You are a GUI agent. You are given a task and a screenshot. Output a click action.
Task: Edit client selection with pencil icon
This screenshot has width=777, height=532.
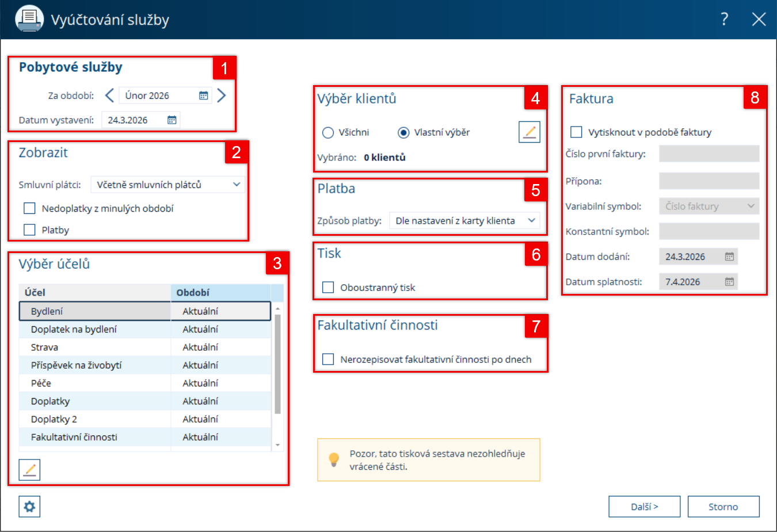[x=530, y=132]
